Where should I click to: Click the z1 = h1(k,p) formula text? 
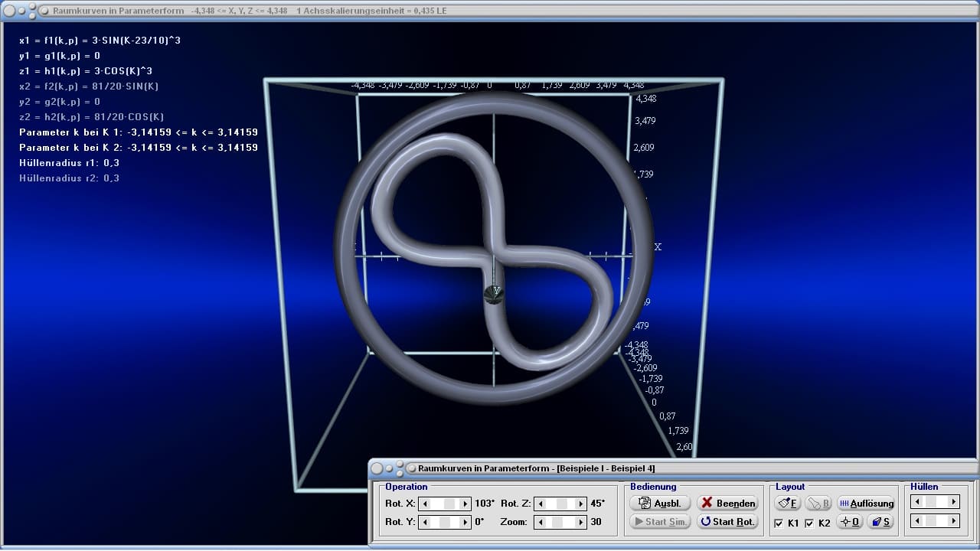(x=86, y=71)
